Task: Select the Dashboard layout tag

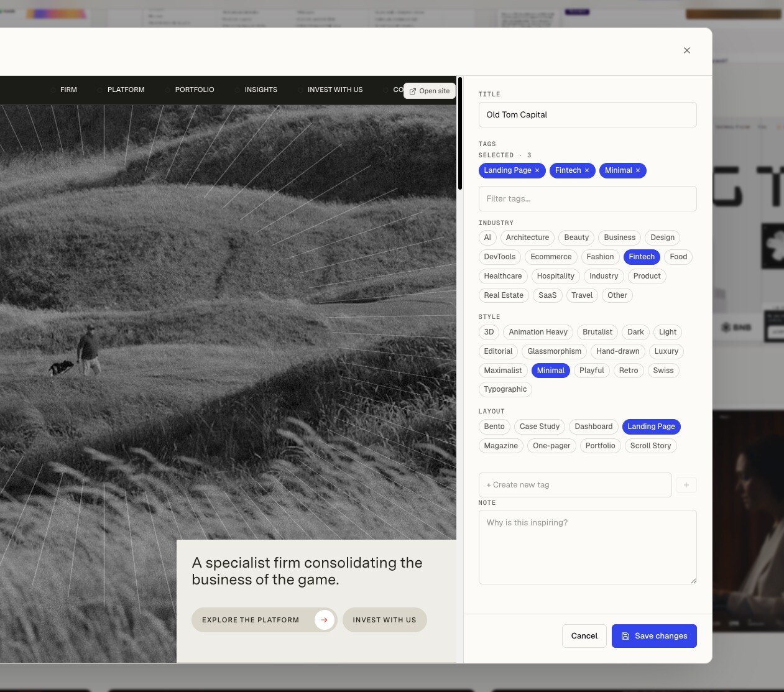Action: pyautogui.click(x=594, y=427)
